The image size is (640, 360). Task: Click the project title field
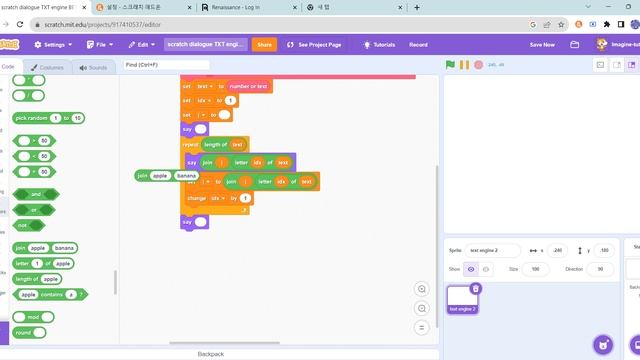tap(206, 44)
